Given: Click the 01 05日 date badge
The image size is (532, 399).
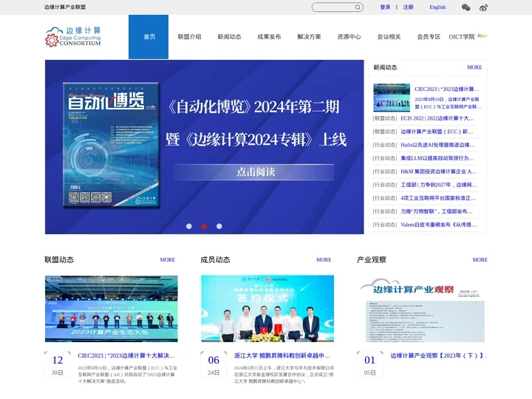Looking at the screenshot, I should [x=369, y=365].
